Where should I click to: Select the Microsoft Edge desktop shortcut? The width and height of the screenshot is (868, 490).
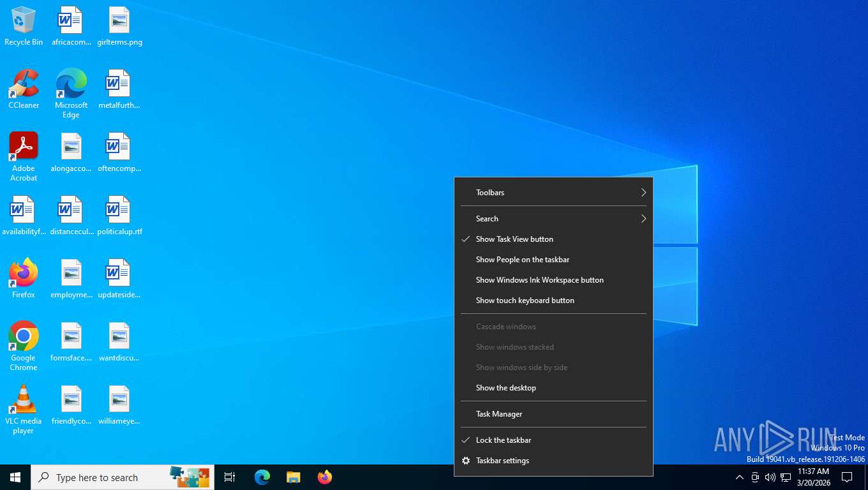pos(71,94)
